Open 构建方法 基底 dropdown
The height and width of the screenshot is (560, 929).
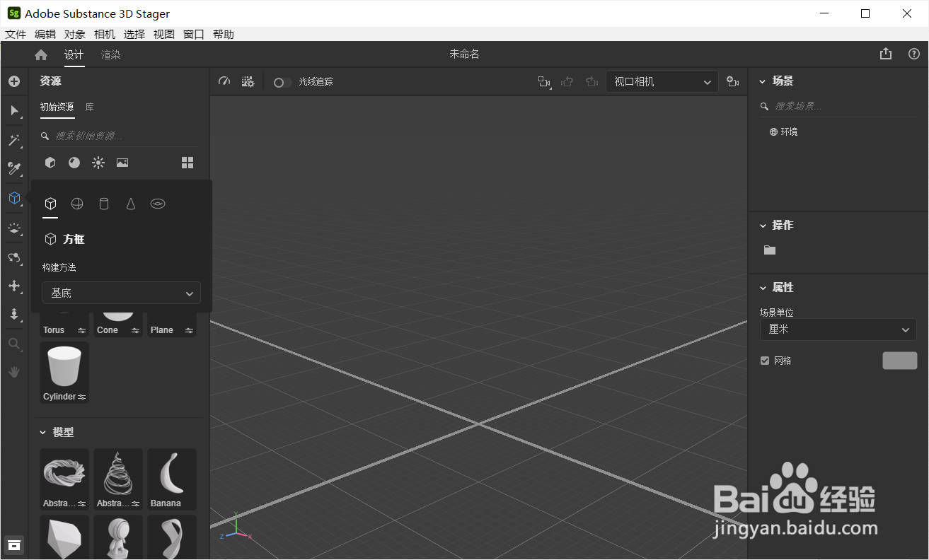(x=122, y=293)
